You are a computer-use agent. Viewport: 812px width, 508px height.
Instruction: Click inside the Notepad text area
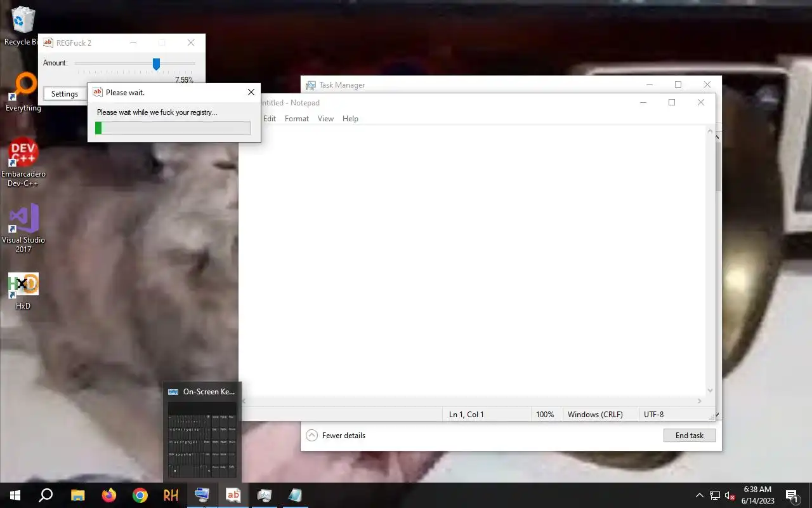point(473,260)
